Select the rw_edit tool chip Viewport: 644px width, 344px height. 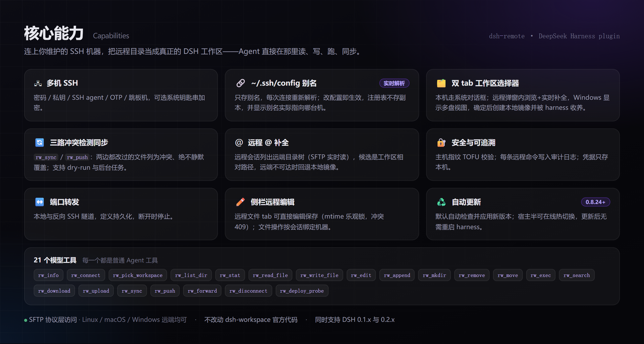(x=361, y=275)
